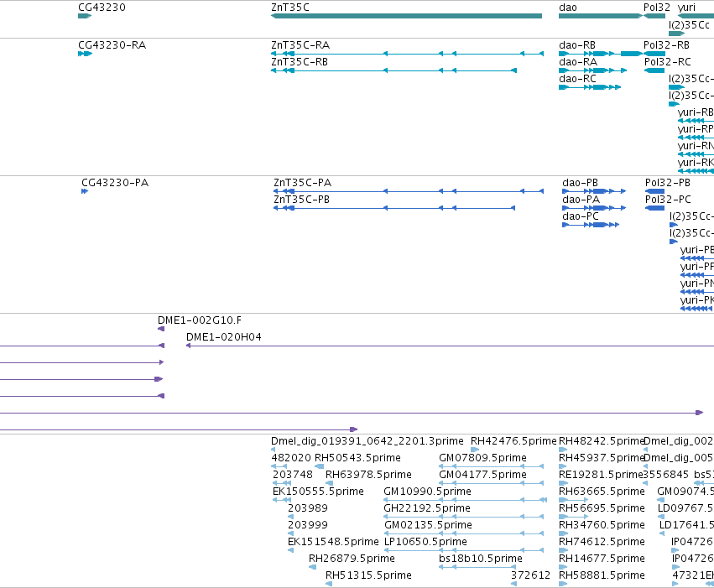Click the Pol32 gene label
The image size is (714, 588).
tap(657, 8)
